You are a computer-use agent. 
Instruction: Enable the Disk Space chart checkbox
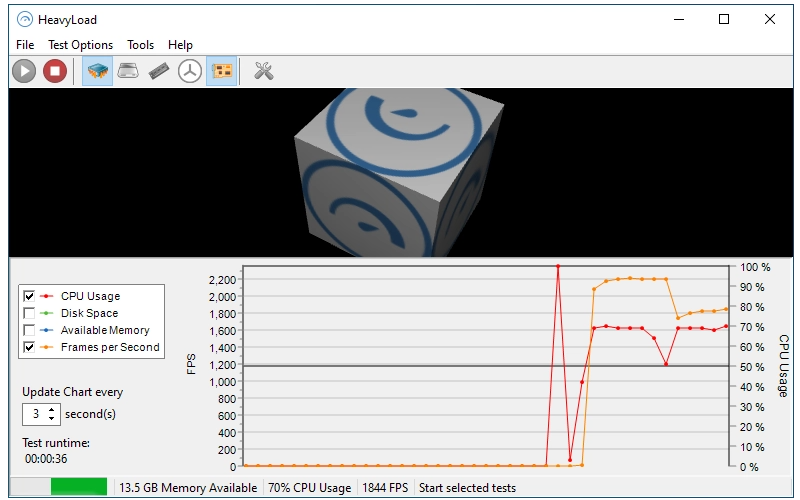pyautogui.click(x=29, y=313)
